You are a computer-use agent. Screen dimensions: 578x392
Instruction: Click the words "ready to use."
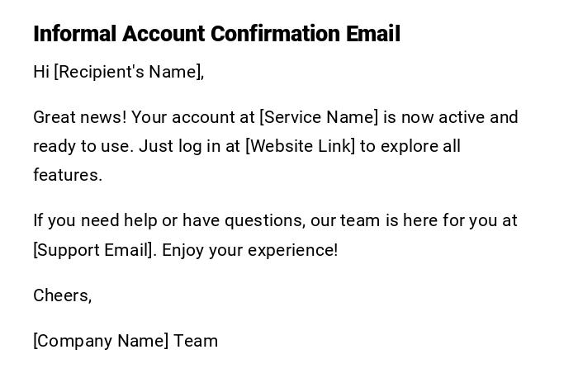tap(83, 146)
